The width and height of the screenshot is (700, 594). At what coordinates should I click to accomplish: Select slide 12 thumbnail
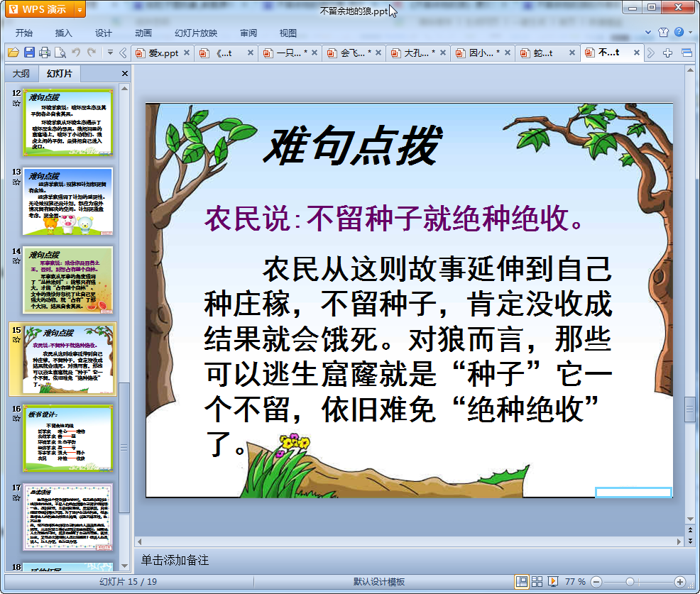point(68,122)
